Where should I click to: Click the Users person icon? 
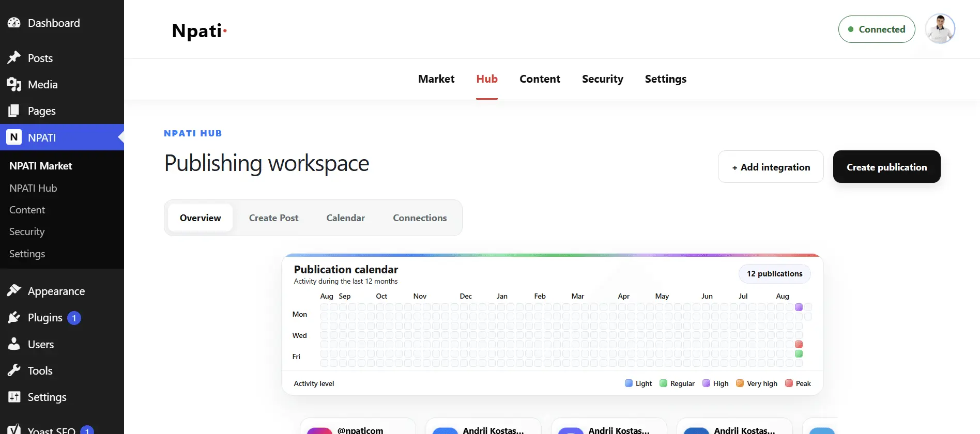[14, 344]
